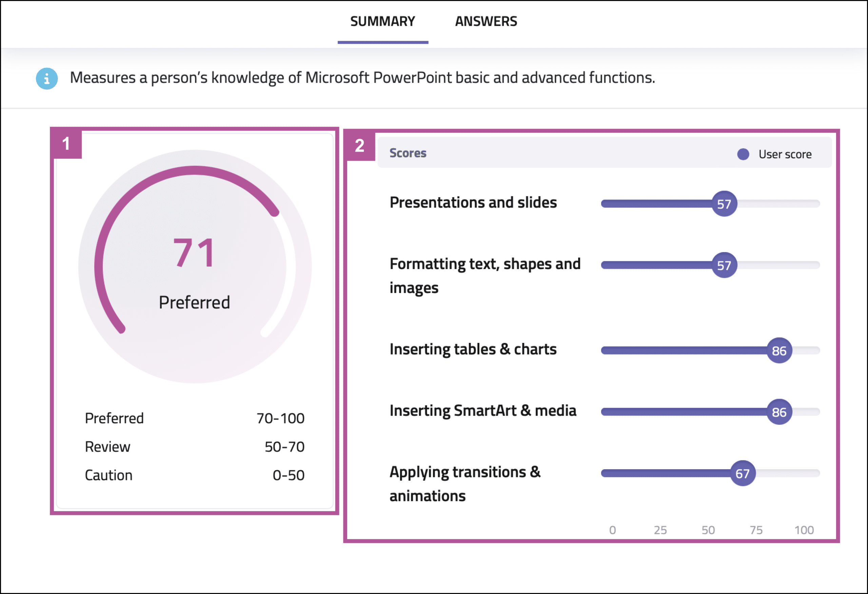The width and height of the screenshot is (868, 594).
Task: Click the Scores header label
Action: tap(408, 153)
